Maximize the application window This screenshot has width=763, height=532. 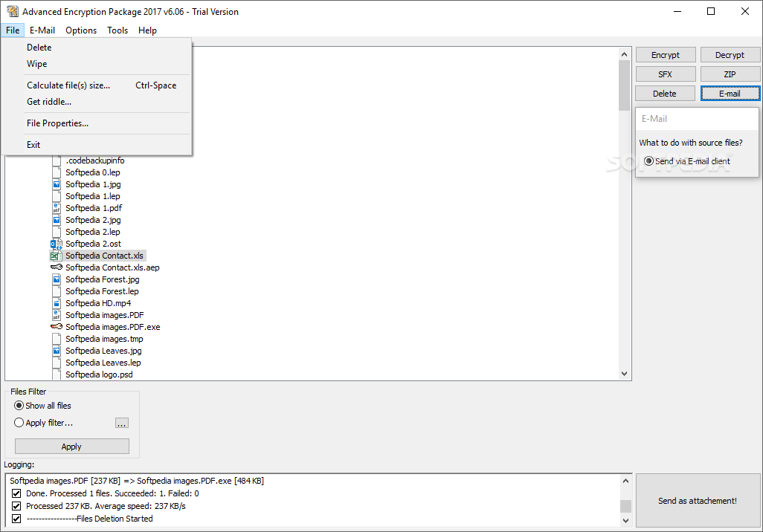(x=711, y=11)
